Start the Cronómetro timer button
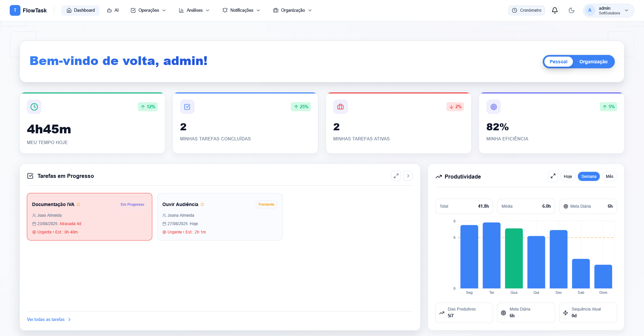644x336 pixels. pyautogui.click(x=526, y=10)
